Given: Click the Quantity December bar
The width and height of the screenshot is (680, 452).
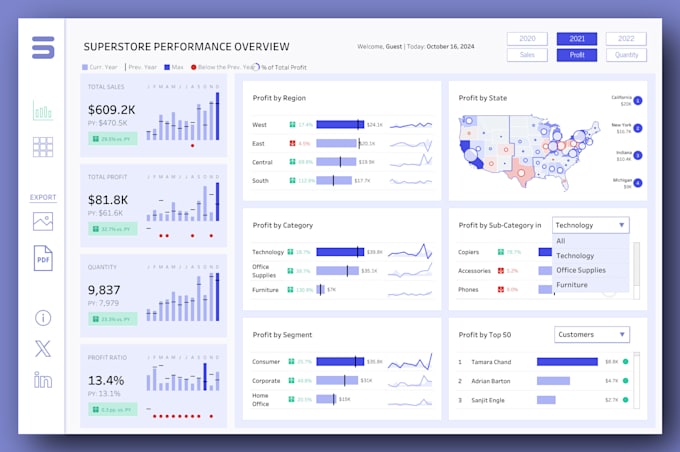Looking at the screenshot, I should (x=218, y=297).
